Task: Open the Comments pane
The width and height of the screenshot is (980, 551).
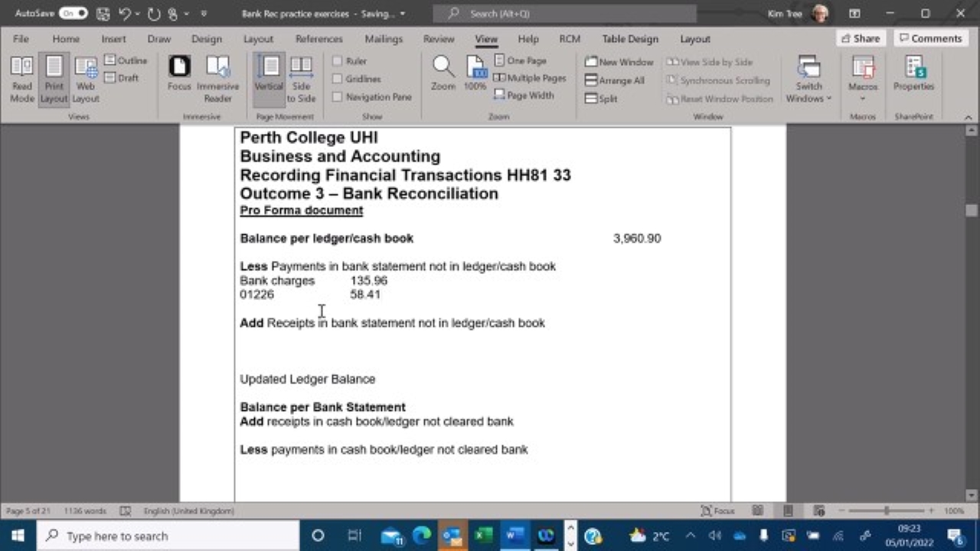Action: (x=930, y=38)
